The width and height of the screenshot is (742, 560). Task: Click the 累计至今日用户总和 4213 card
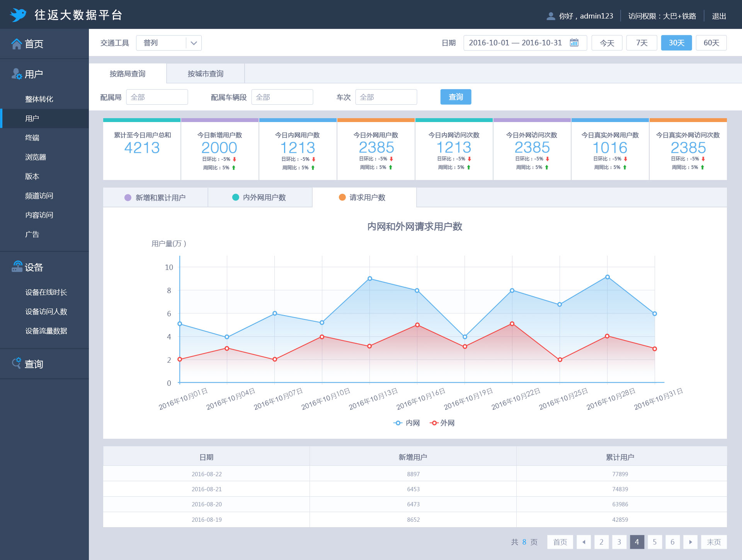tap(142, 149)
